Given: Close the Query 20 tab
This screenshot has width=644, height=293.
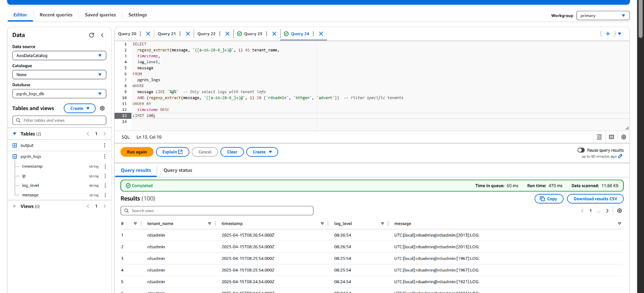Looking at the screenshot, I should [148, 34].
